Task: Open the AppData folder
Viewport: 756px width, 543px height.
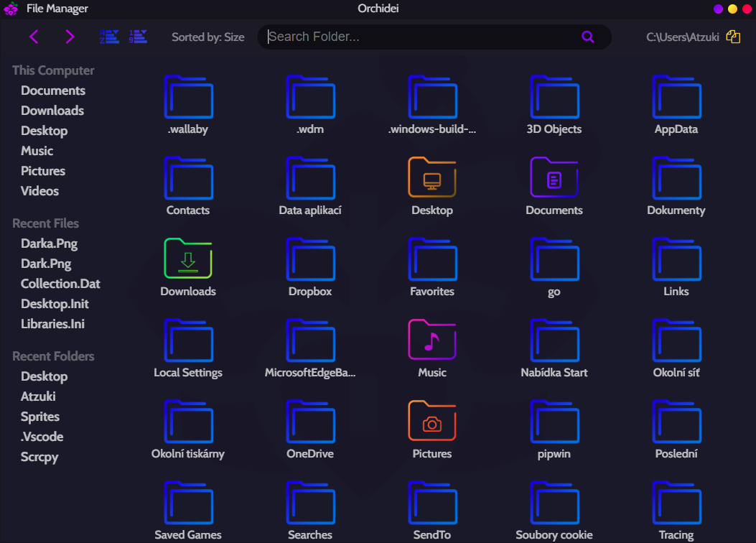Action: [676, 97]
